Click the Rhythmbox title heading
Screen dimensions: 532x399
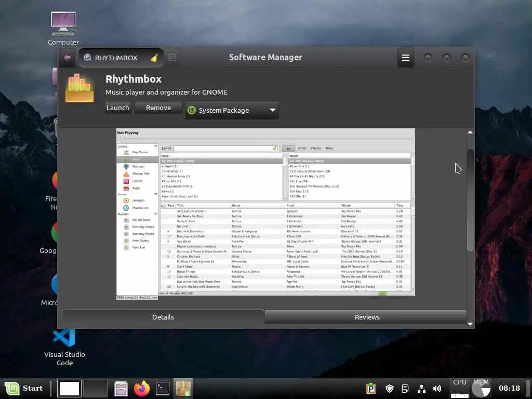pos(134,79)
